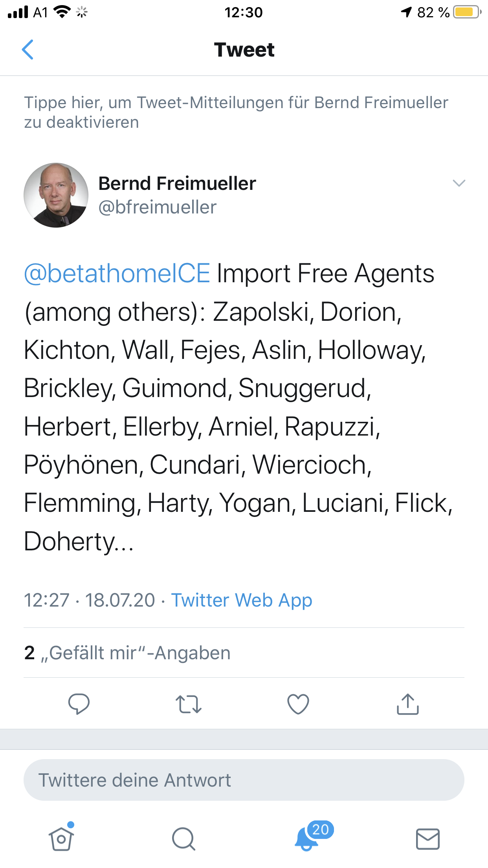
Task: Tap the @betathomeICE mention link
Action: (117, 274)
